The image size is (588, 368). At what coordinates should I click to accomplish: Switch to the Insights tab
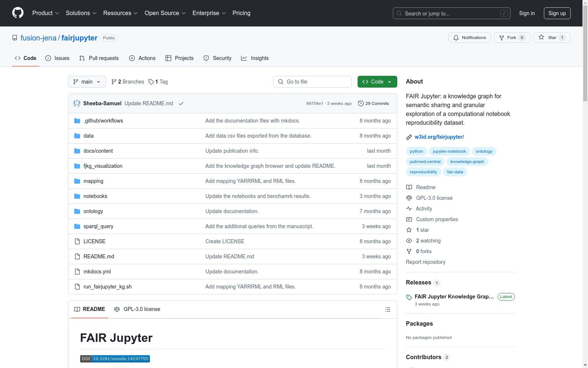tap(255, 58)
